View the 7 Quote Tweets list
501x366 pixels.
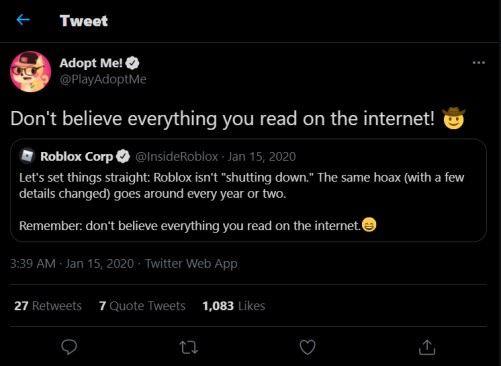142,306
